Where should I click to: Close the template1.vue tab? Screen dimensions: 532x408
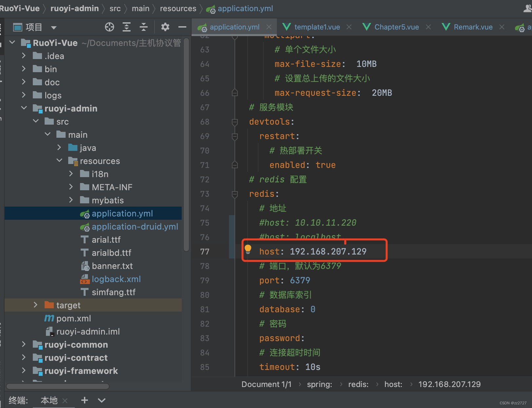point(349,27)
